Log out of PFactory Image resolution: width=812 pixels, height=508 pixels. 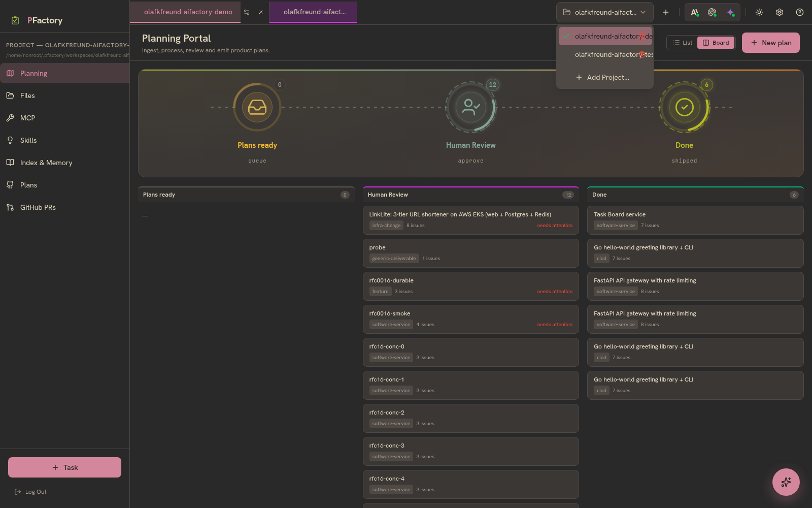31,492
